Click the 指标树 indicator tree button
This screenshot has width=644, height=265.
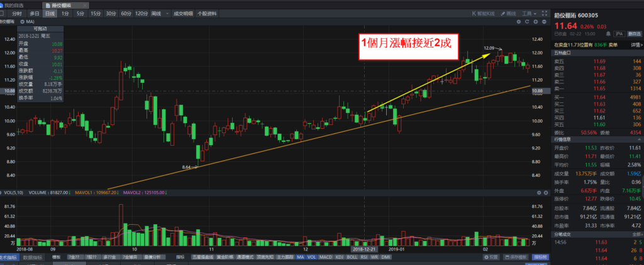[540, 257]
